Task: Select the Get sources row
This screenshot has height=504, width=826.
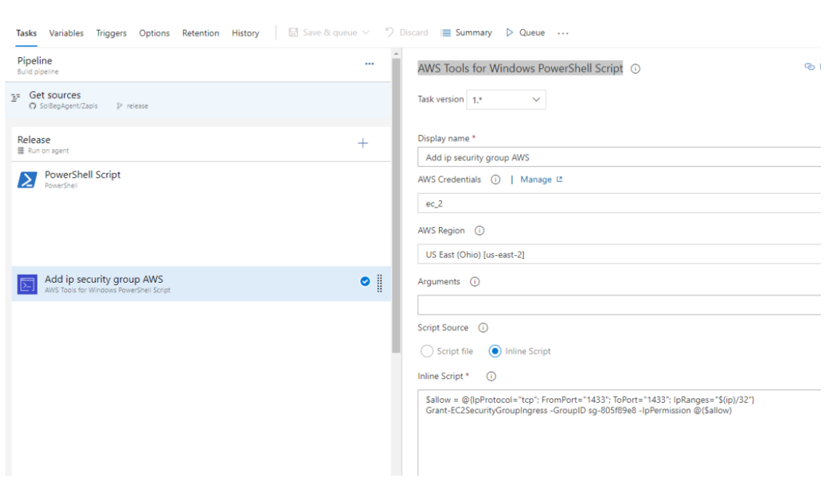Action: [198, 100]
